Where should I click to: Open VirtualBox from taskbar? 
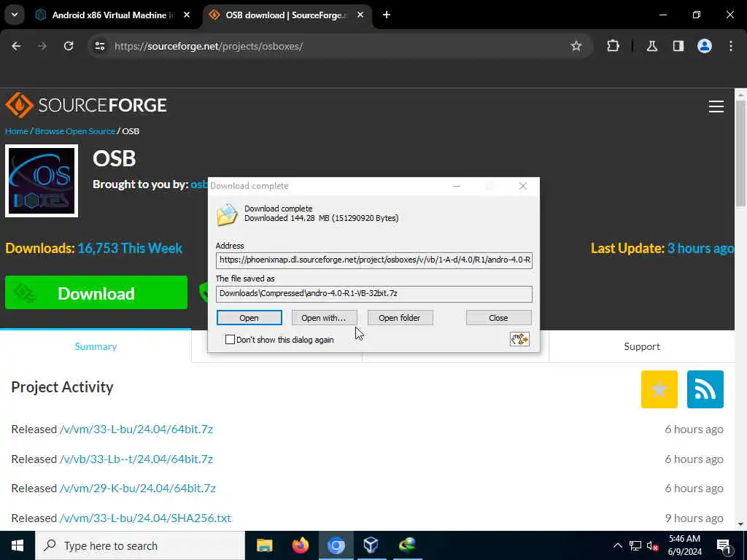[x=371, y=545]
